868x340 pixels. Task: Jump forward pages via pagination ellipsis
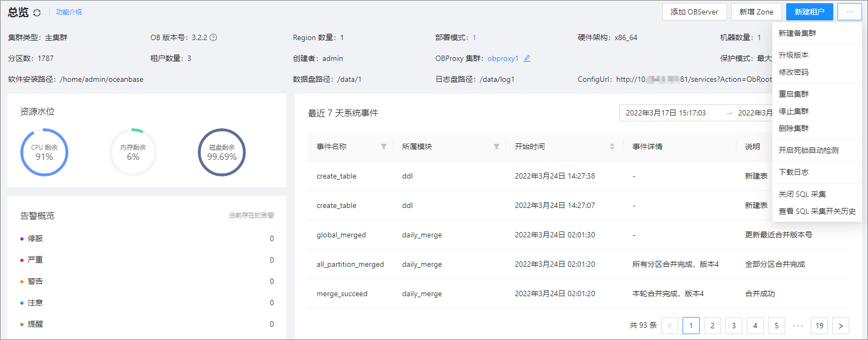click(798, 326)
